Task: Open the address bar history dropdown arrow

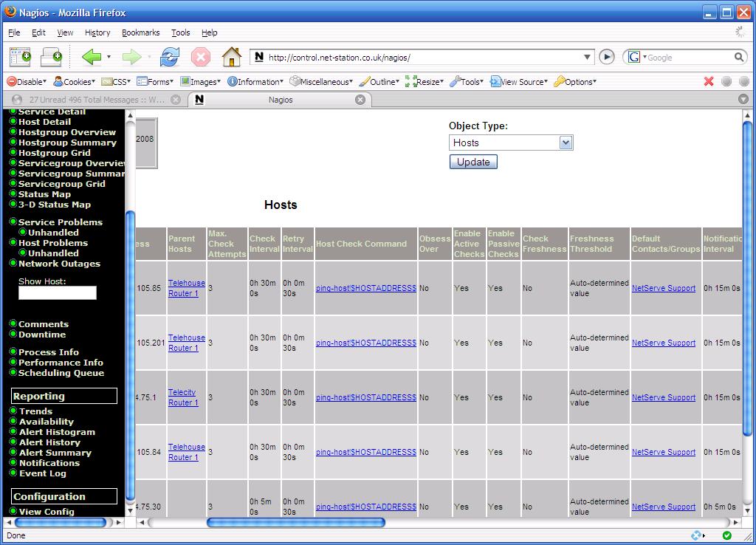Action: pos(587,58)
